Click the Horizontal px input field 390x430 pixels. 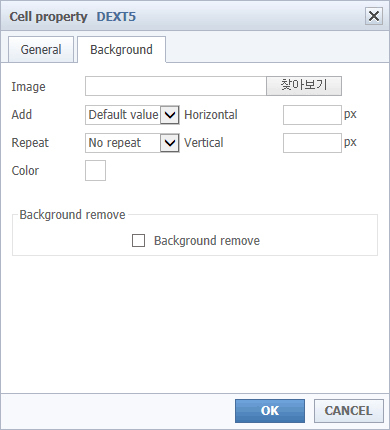click(312, 115)
